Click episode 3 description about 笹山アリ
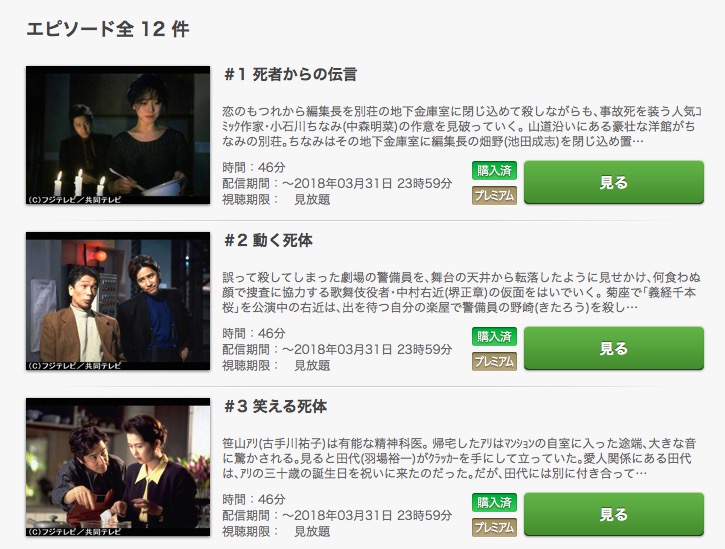 pos(460,458)
